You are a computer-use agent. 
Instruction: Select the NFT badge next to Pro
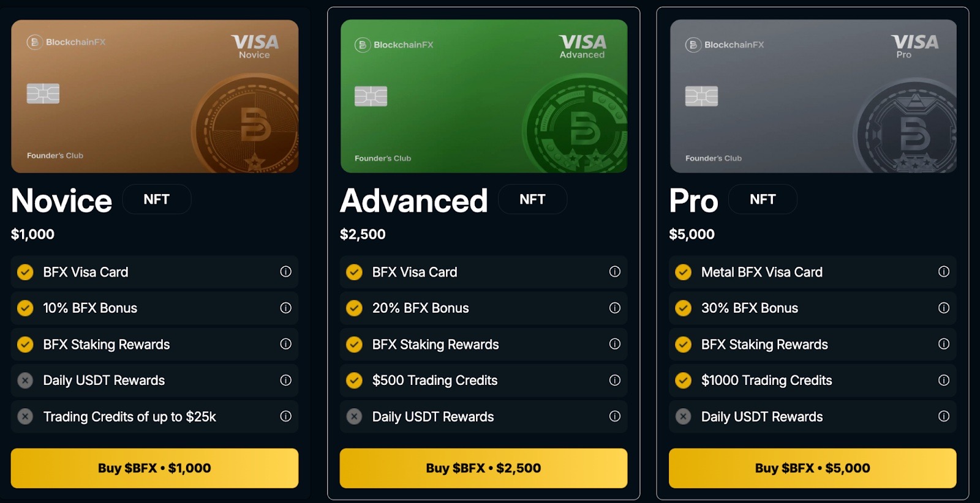[x=763, y=199]
